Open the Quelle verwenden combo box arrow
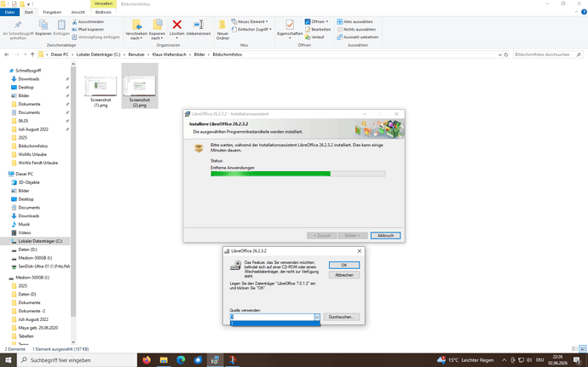Image resolution: width=588 pixels, height=367 pixels. pos(317,317)
